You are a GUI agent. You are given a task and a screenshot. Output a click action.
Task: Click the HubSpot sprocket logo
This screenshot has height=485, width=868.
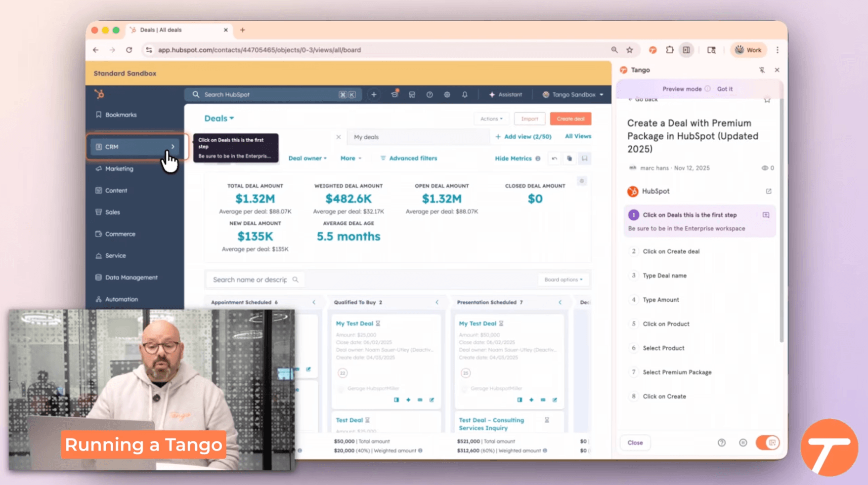(x=99, y=94)
